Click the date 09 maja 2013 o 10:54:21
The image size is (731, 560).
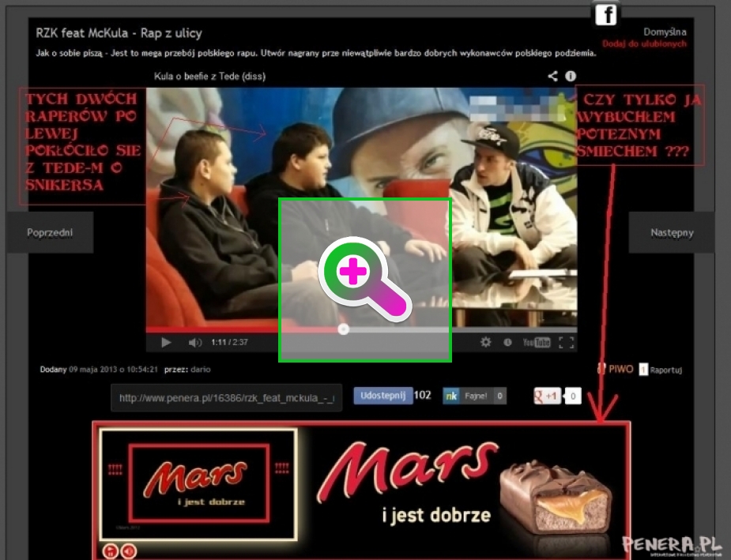pyautogui.click(x=113, y=370)
